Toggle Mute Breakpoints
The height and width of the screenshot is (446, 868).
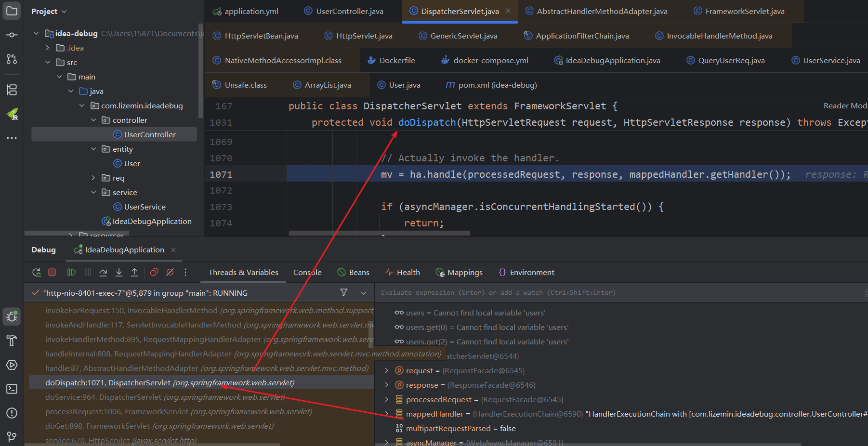[170, 273]
